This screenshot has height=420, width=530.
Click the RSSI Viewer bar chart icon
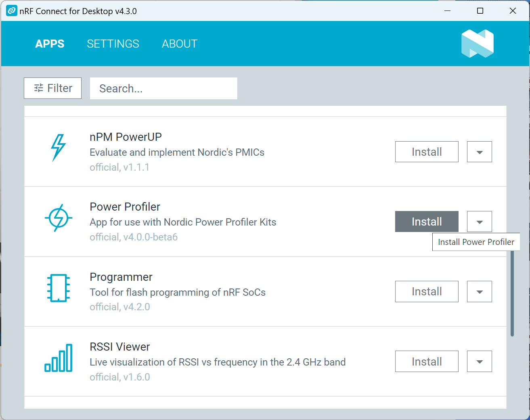59,358
